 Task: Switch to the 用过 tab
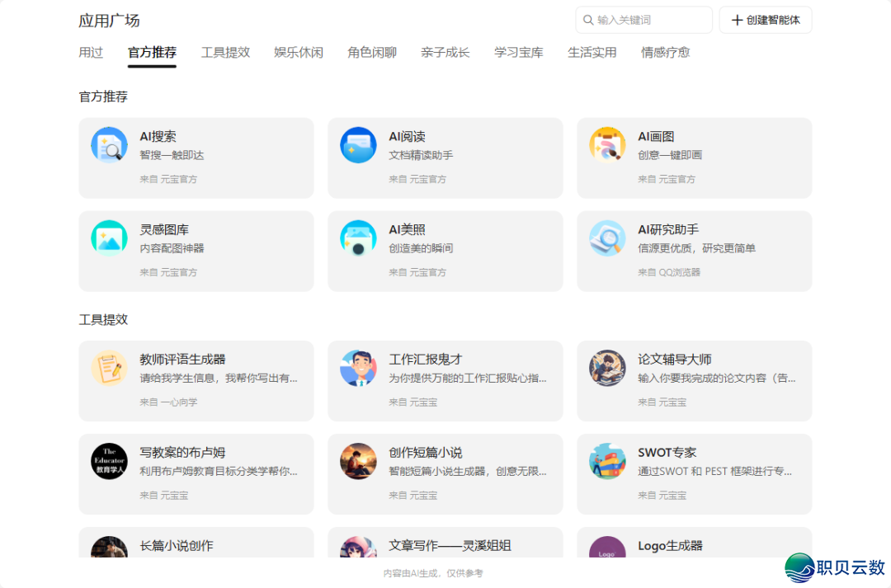point(91,52)
